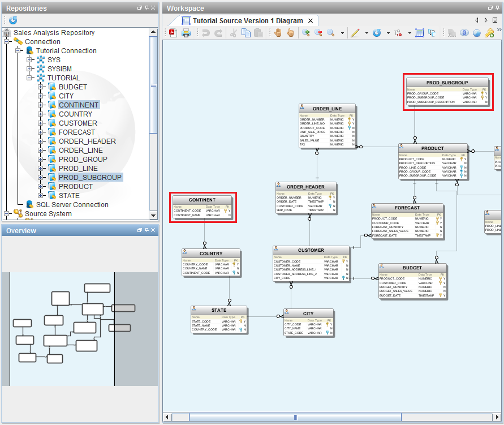This screenshot has height=425, width=504.
Task: Click the PDF export icon
Action: [x=172, y=33]
